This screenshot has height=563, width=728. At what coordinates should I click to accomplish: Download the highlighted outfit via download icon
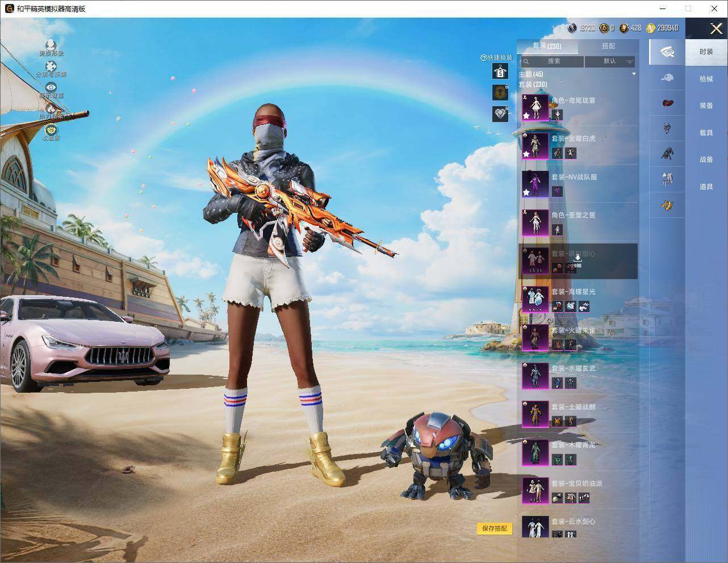(577, 259)
